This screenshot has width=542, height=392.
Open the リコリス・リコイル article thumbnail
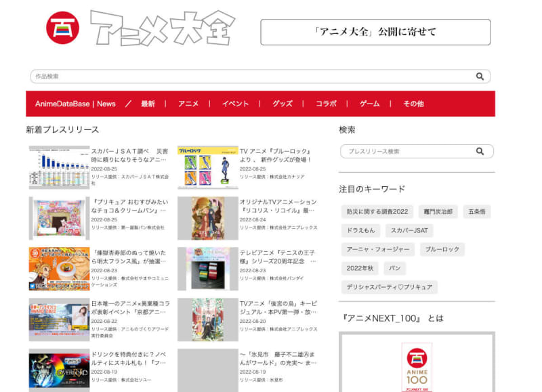(208, 218)
